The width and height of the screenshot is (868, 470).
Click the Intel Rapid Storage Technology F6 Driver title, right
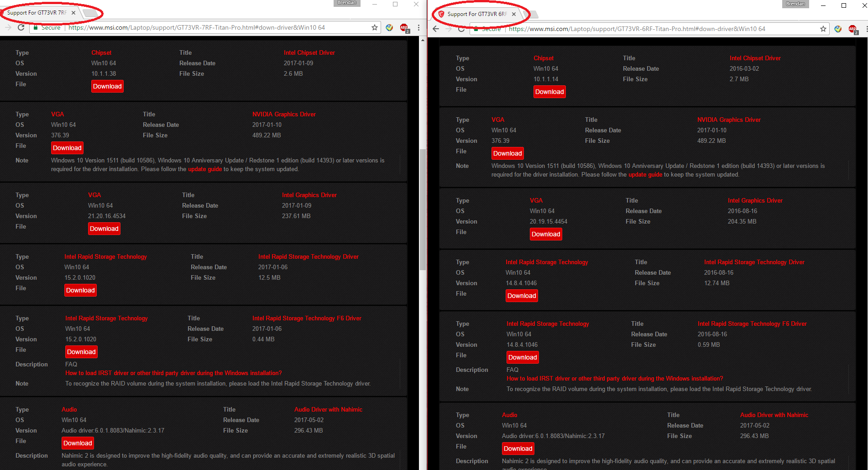(x=752, y=324)
